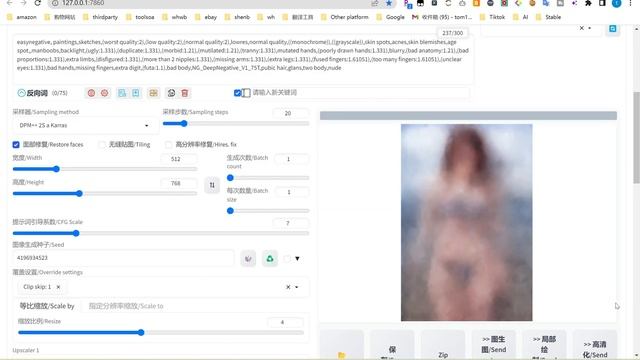Image resolution: width=640 pixels, height=360 pixels.
Task: Click the Batch size value box
Action: (291, 192)
